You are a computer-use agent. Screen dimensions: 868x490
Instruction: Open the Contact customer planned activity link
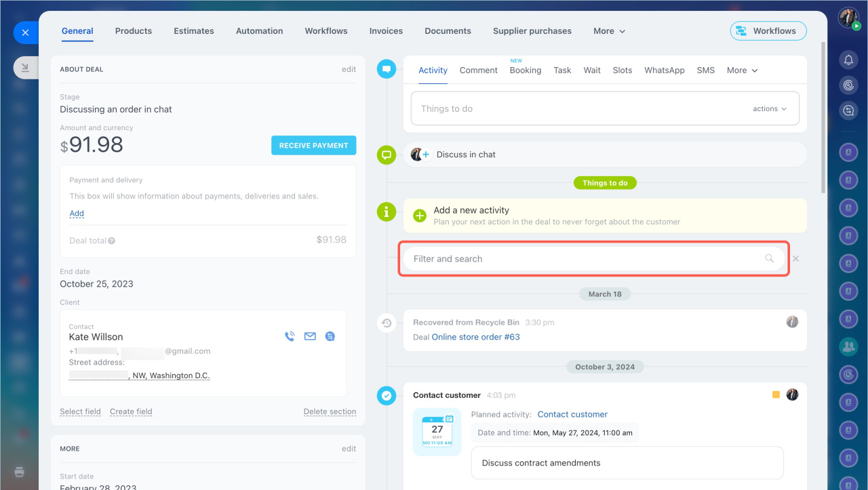[x=572, y=414]
